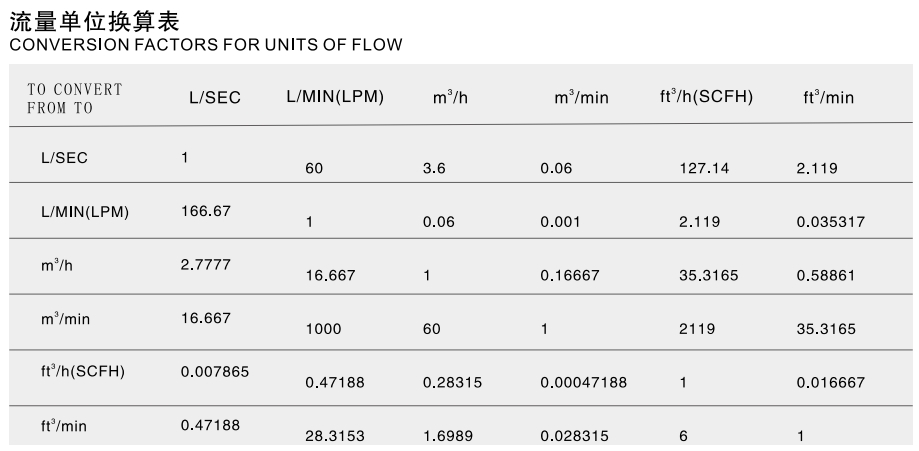Select the m³/h row label

pyautogui.click(x=57, y=265)
